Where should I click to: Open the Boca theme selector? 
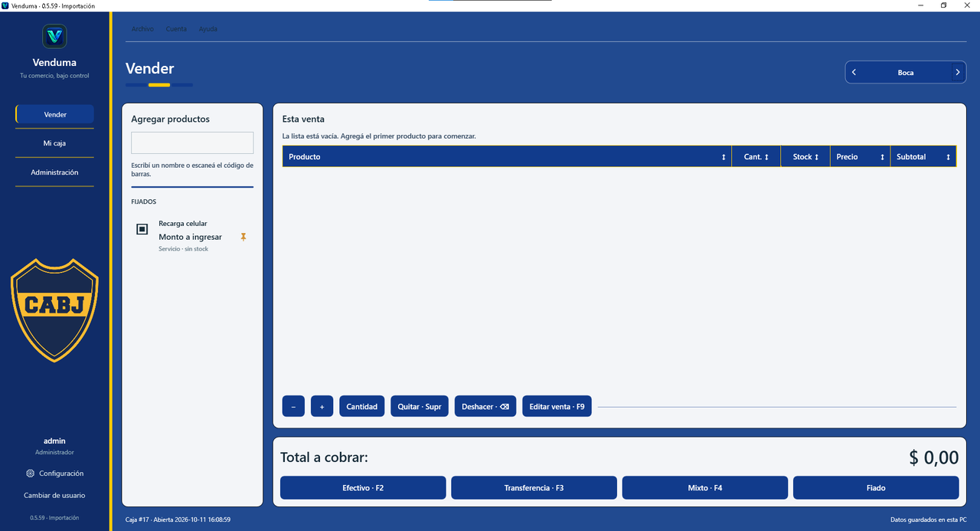906,73
